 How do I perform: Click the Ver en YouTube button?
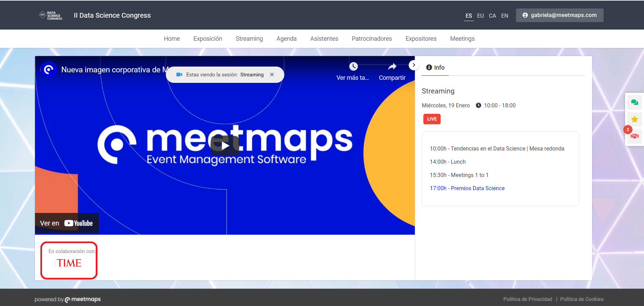pos(67,223)
